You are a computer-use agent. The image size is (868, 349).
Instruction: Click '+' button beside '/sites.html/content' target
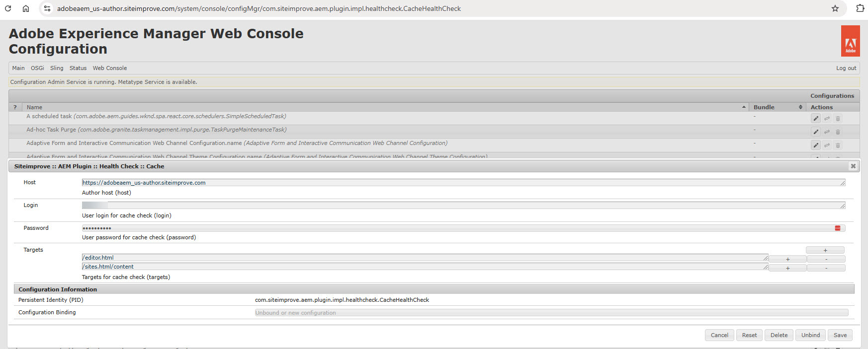click(787, 268)
